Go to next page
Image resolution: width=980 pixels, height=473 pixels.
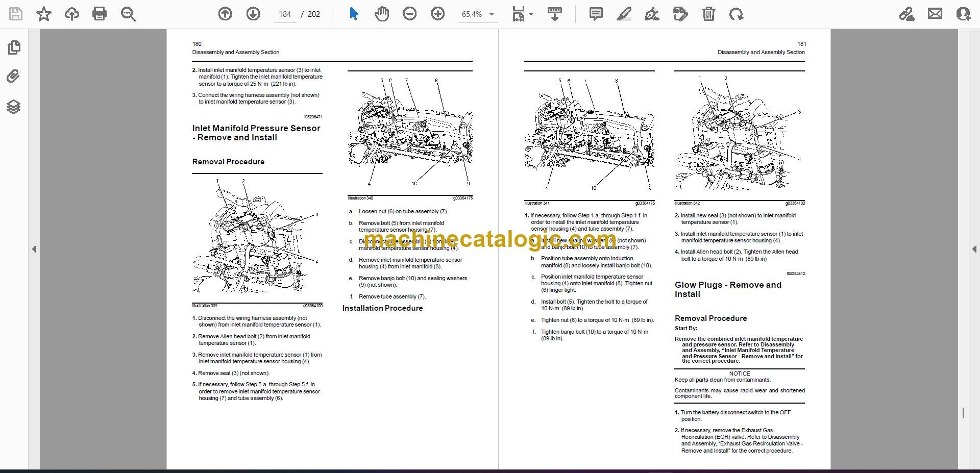click(253, 14)
